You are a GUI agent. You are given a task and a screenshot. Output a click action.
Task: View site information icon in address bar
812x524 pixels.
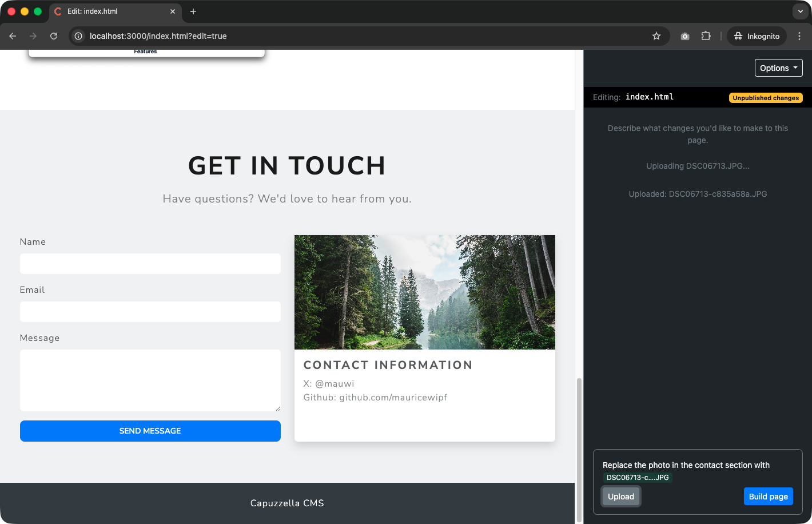tap(79, 36)
